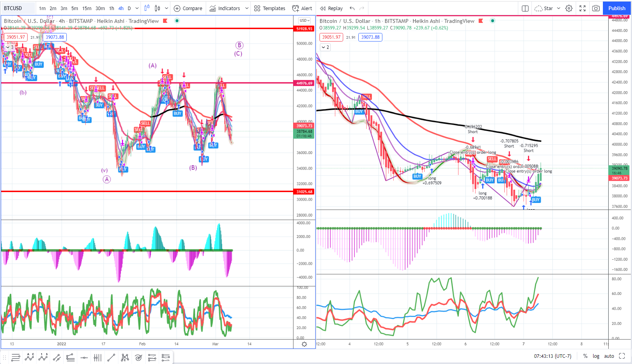
Task: Select the horizontal line tool
Action: (x=84, y=357)
